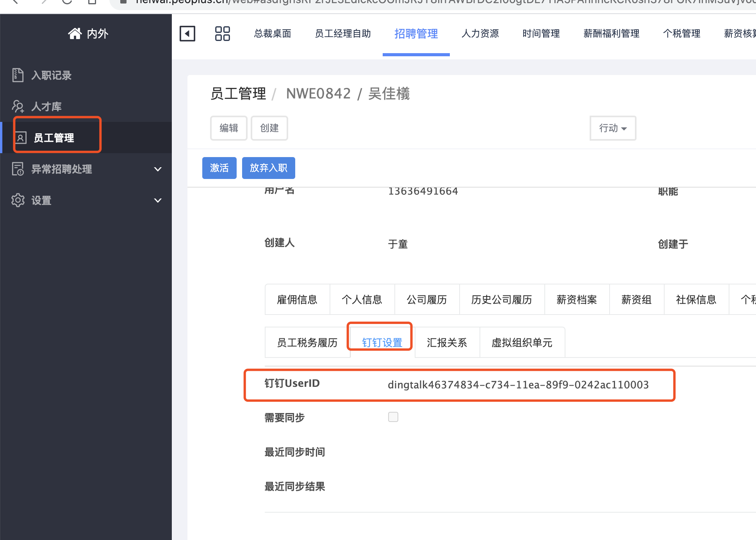Click the 钉钉UserID value field
The image size is (756, 540).
[x=518, y=385]
